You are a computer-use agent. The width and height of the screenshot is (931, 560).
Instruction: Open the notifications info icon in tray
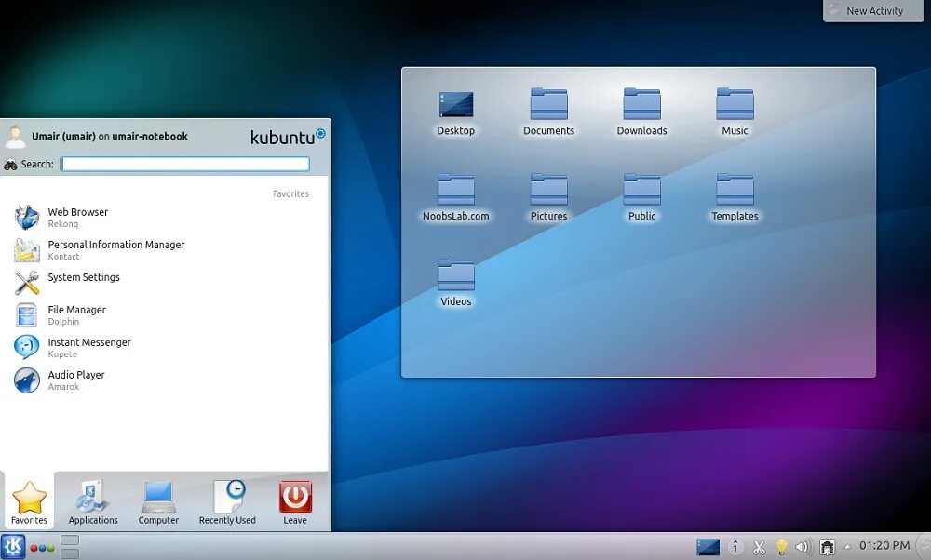(735, 546)
